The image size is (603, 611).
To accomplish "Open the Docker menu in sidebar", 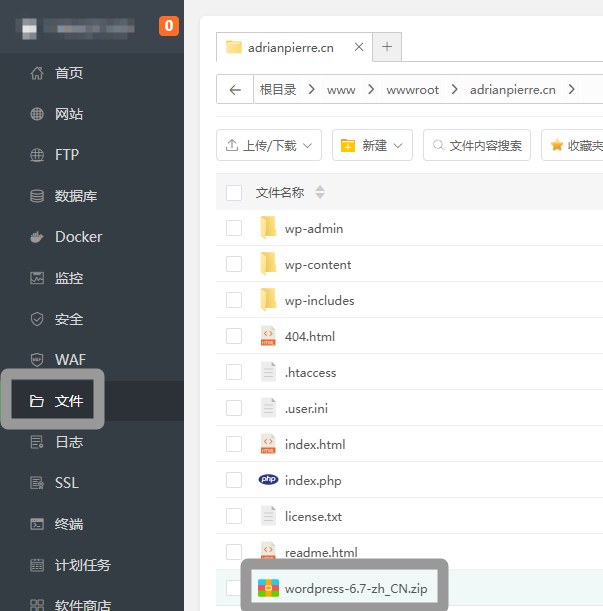I will [78, 237].
